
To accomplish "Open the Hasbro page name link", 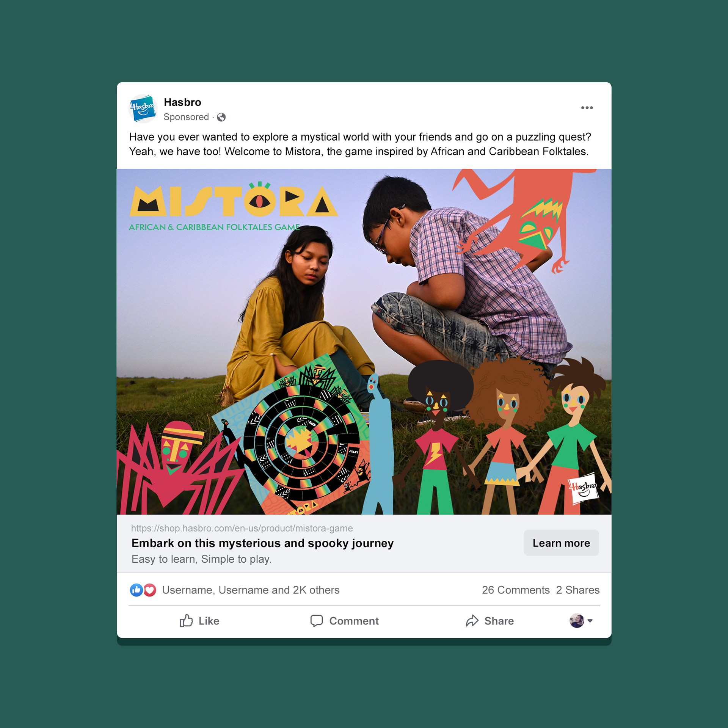I will [x=182, y=102].
